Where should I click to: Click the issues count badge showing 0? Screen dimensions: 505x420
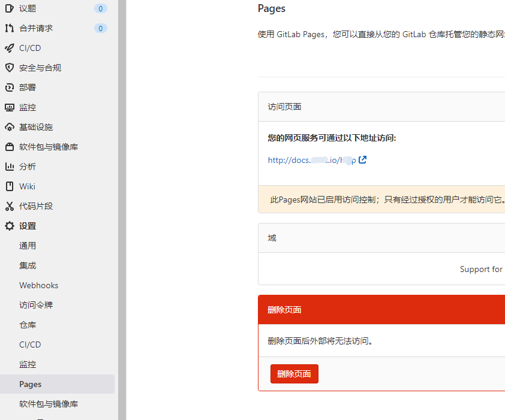pos(101,8)
